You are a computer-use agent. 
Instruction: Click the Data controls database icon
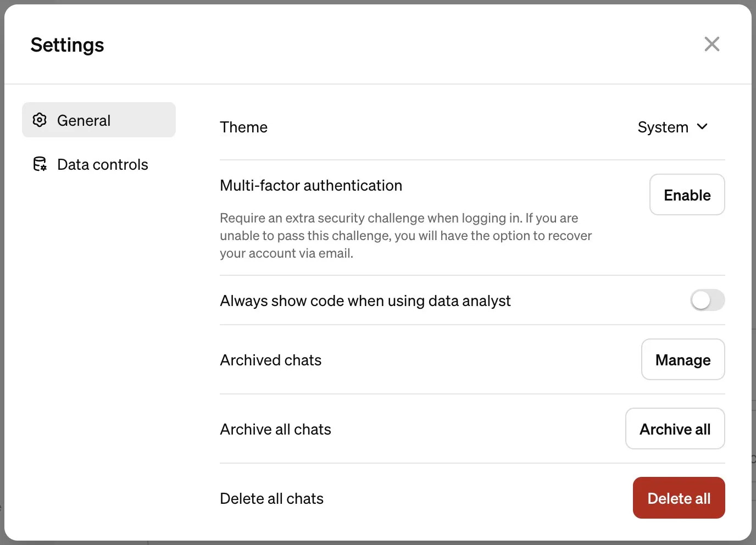(40, 164)
